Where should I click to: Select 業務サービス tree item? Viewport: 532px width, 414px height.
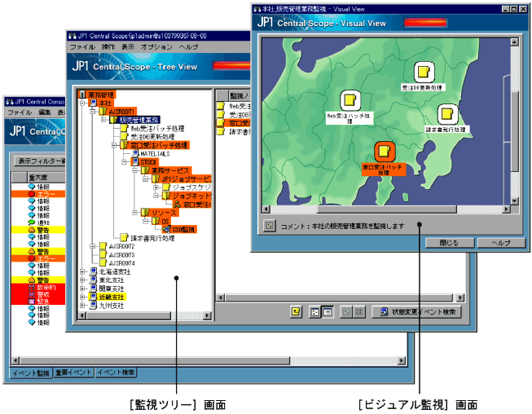[170, 170]
